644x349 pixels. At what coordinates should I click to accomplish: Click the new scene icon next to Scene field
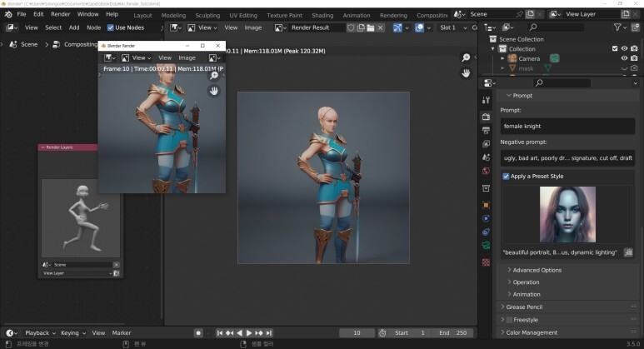pyautogui.click(x=530, y=14)
